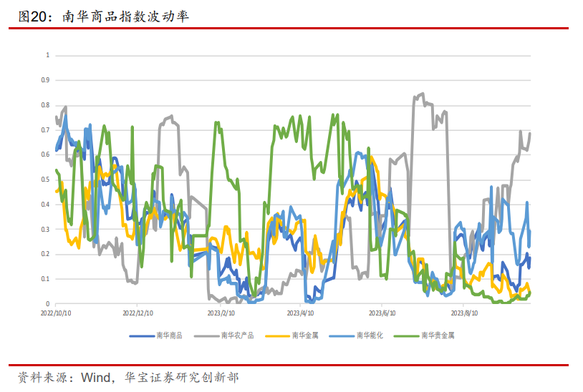Screen dimensions: 583x392
Task: Click the x-axis date 2023/8/10
Action: pos(464,313)
